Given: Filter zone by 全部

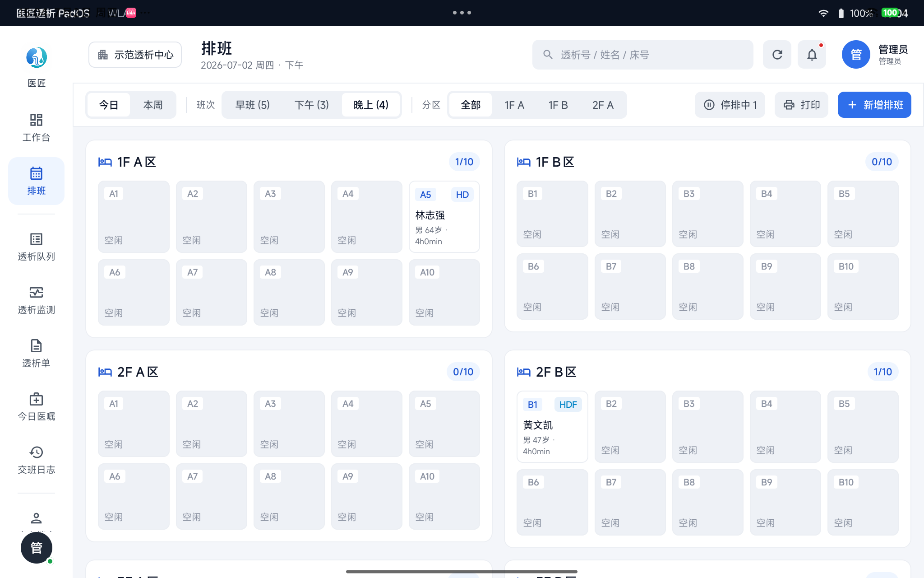Looking at the screenshot, I should click(471, 105).
